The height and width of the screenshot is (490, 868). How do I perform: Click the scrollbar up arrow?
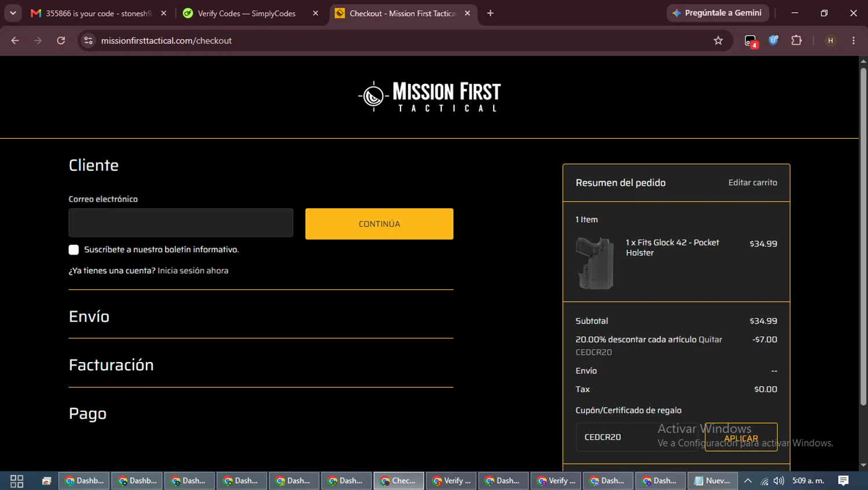863,61
